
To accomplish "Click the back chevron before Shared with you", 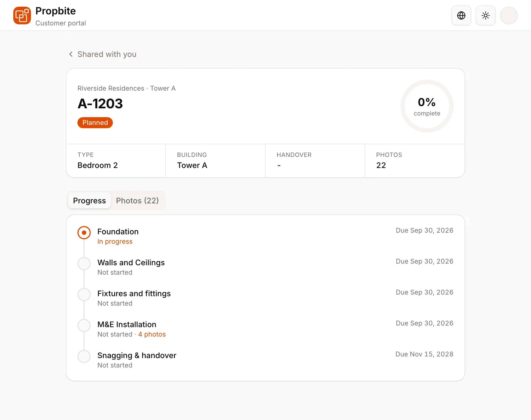I will [x=71, y=54].
